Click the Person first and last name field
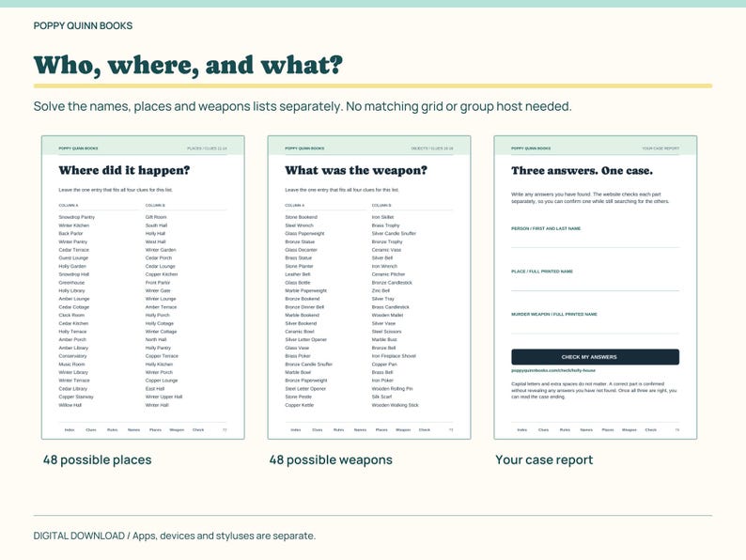Screen dimensions: 746x560 click(x=595, y=240)
